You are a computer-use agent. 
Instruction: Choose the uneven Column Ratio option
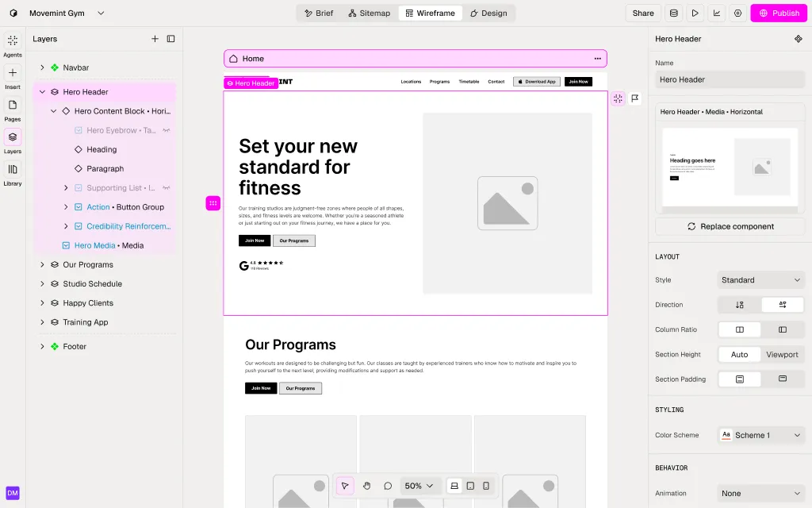click(x=783, y=329)
